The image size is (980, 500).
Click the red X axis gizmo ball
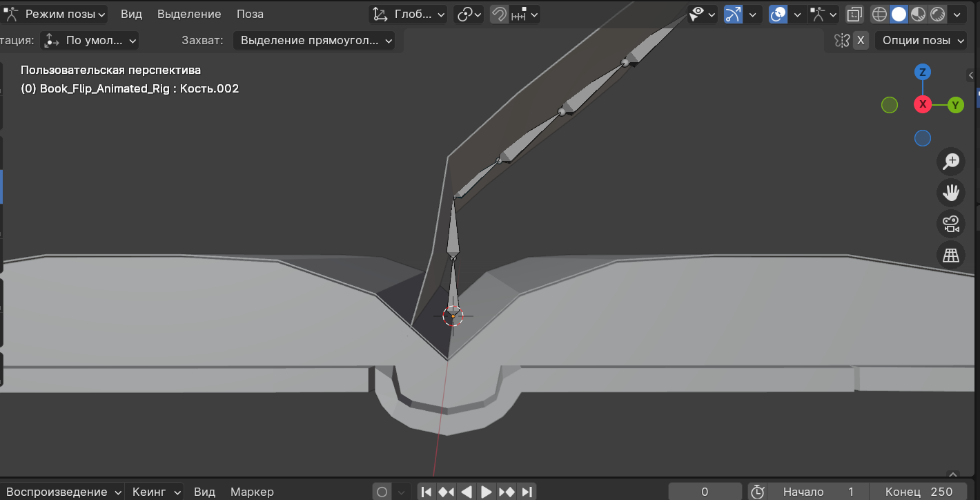coord(923,104)
